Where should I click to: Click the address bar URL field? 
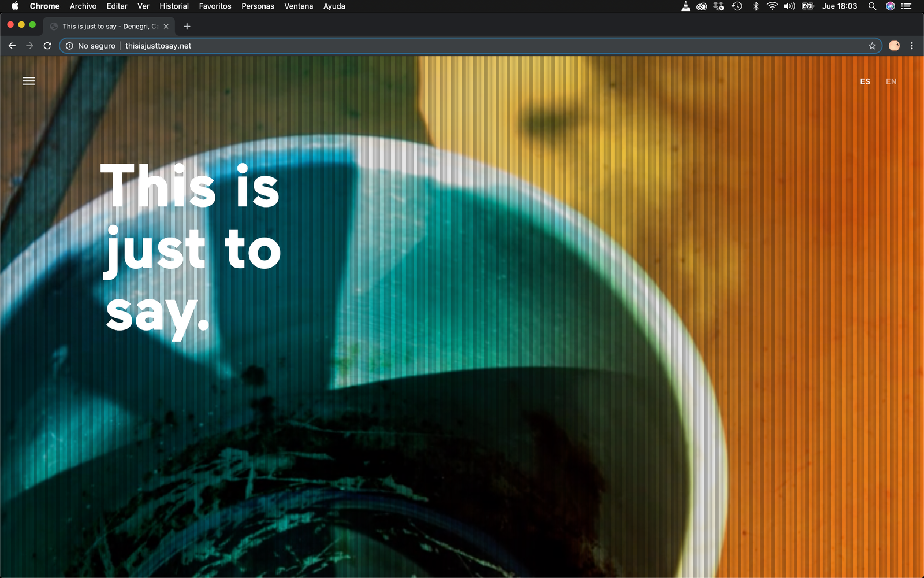[404, 46]
